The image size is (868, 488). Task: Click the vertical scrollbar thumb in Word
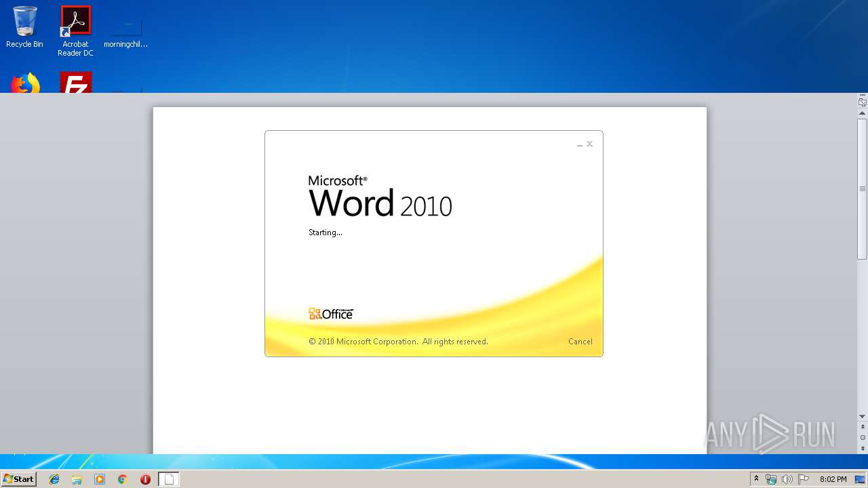point(863,188)
